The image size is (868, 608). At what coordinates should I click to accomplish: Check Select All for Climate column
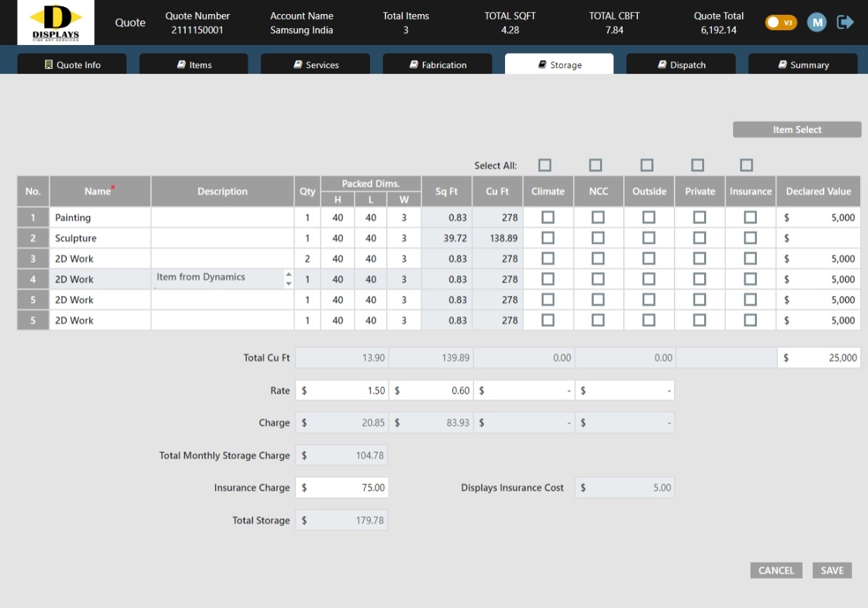pyautogui.click(x=544, y=165)
